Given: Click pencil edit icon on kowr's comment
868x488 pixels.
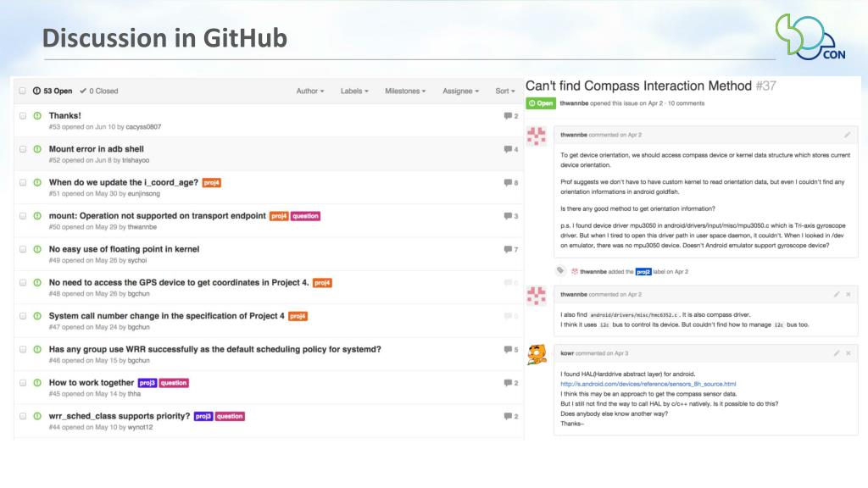Looking at the screenshot, I should pyautogui.click(x=837, y=353).
